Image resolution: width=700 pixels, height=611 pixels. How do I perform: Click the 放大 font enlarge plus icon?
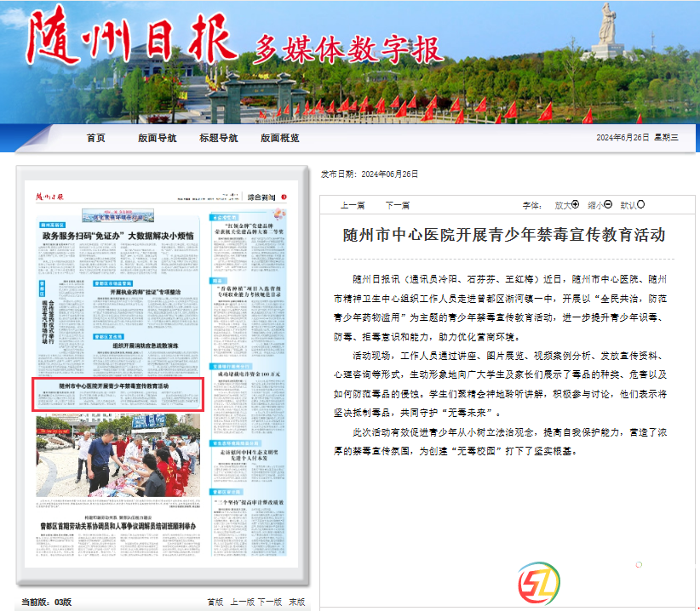click(x=576, y=204)
